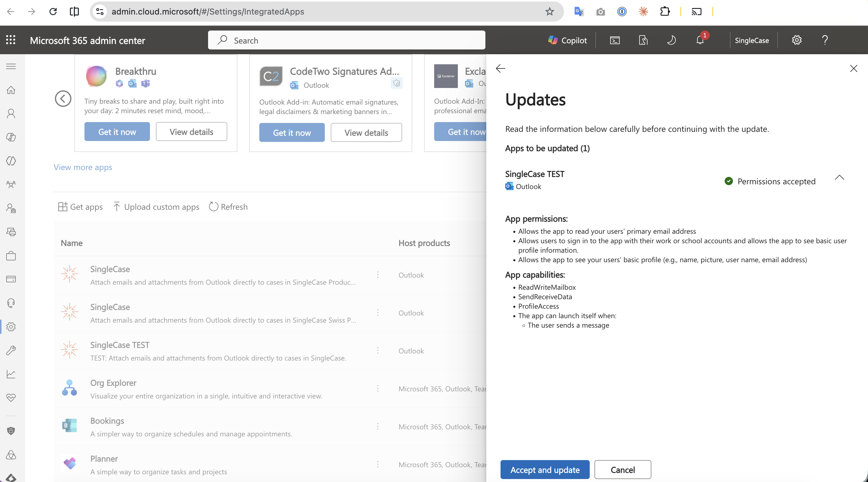Image resolution: width=868 pixels, height=482 pixels.
Task: Open Billing card icon in sidebar
Action: [11, 279]
